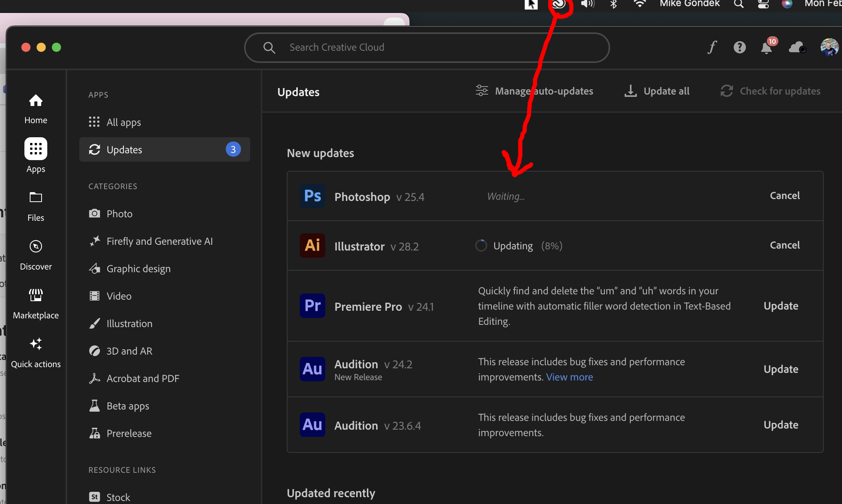Open Firefly and Generative AI category
The width and height of the screenshot is (842, 504).
point(159,241)
